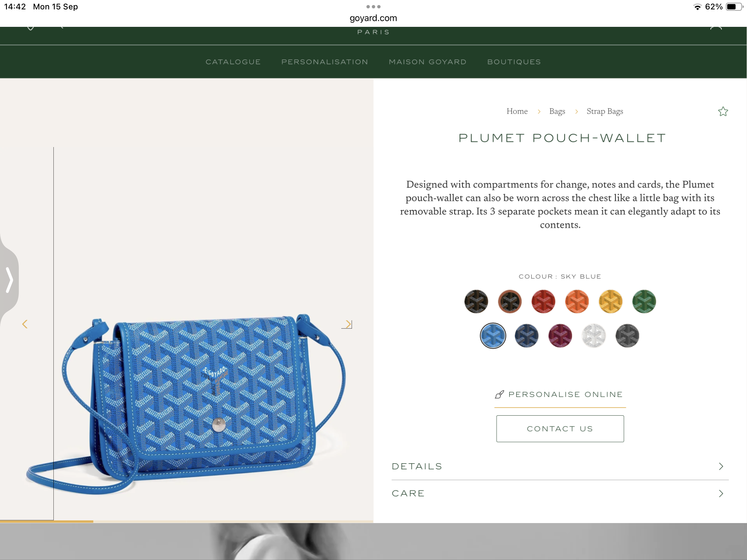The image size is (747, 560).
Task: Open the Strap Bags breadcrumb link
Action: coord(605,111)
